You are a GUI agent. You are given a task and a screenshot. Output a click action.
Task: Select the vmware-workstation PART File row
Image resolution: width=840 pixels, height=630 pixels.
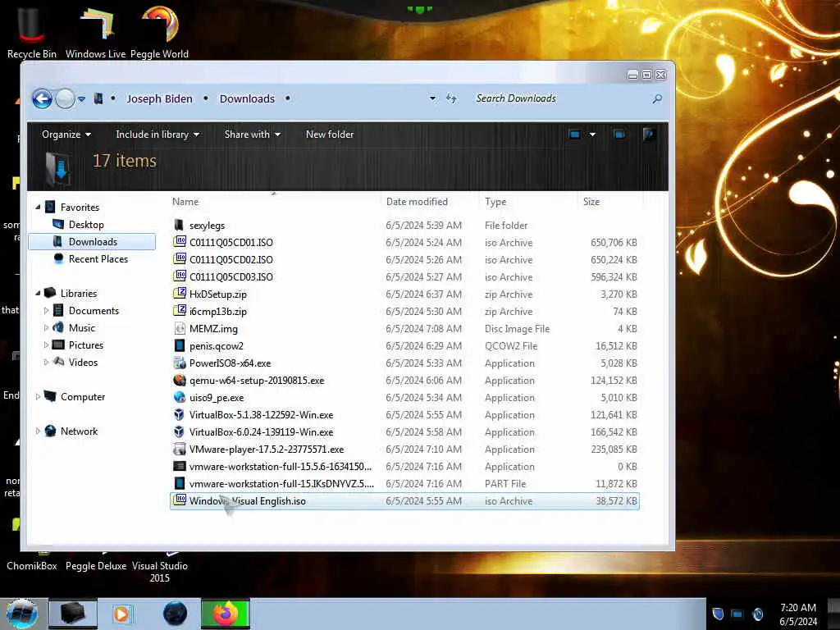pyautogui.click(x=404, y=484)
